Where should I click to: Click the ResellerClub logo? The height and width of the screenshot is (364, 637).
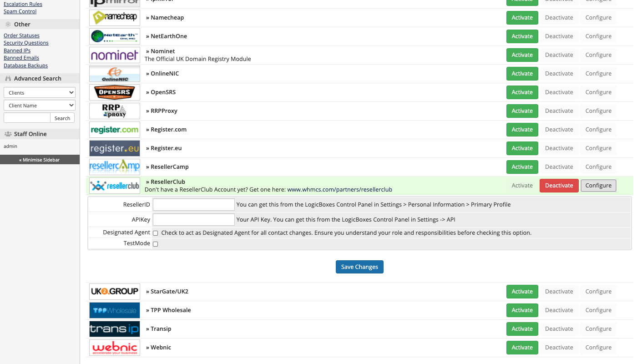coord(114,186)
